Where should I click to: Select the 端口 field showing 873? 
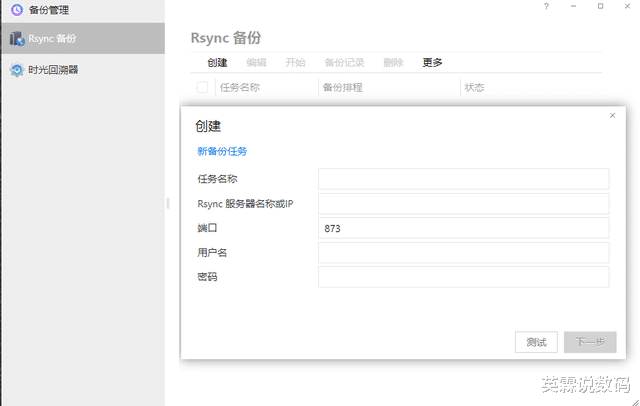[463, 228]
